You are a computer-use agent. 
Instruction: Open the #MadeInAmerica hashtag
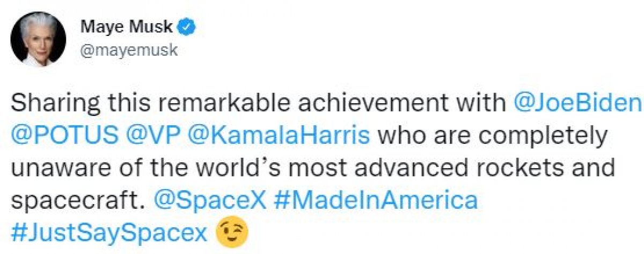[x=375, y=200]
